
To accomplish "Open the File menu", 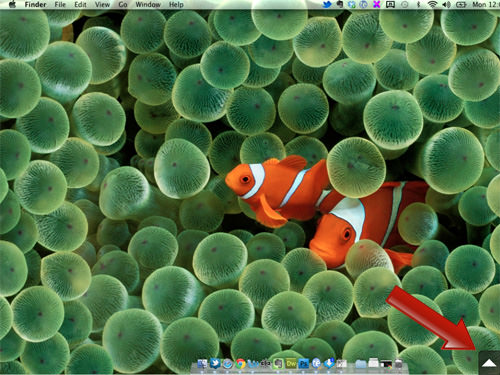I will [60, 5].
